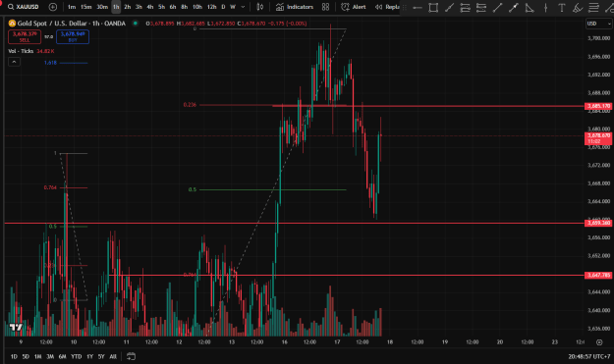Select the 4h timeframe
Screen dimensions: 614x364
click(150, 7)
